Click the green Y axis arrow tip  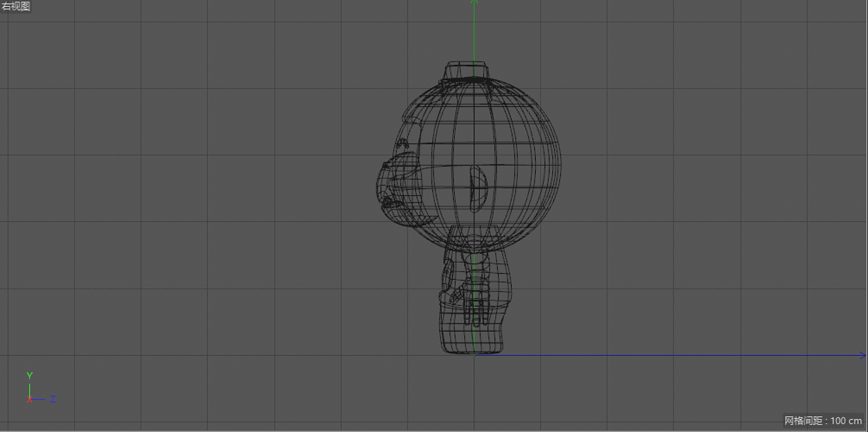[x=474, y=3]
